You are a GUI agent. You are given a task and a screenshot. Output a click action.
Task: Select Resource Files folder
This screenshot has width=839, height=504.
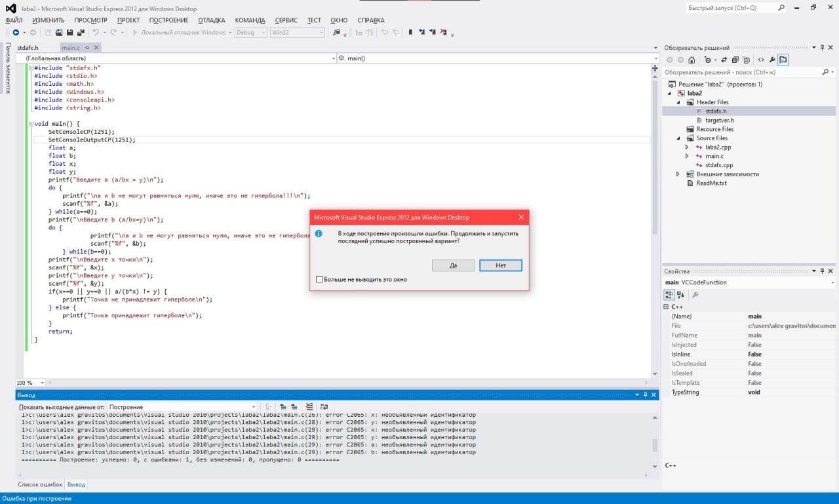(715, 129)
